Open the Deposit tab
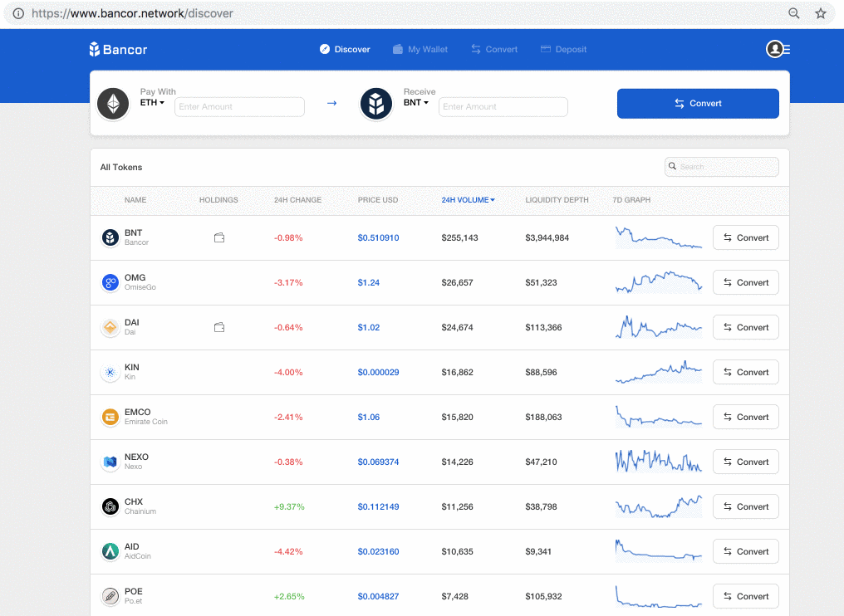Screen dimensions: 844x616 point(563,49)
